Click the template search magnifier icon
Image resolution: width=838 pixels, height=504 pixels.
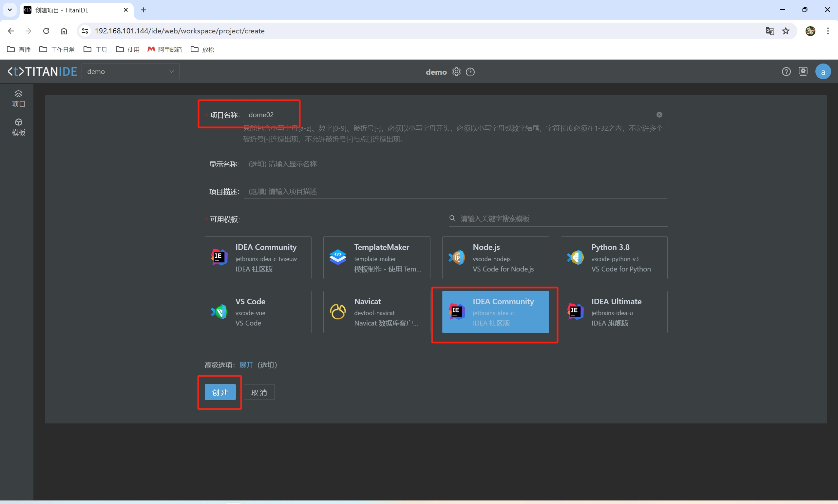coord(452,218)
